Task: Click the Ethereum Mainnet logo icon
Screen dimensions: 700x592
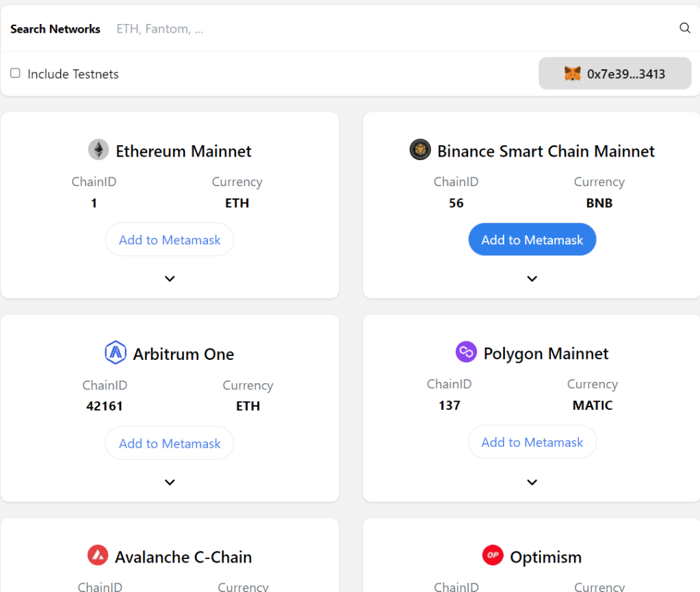Action: tap(99, 151)
